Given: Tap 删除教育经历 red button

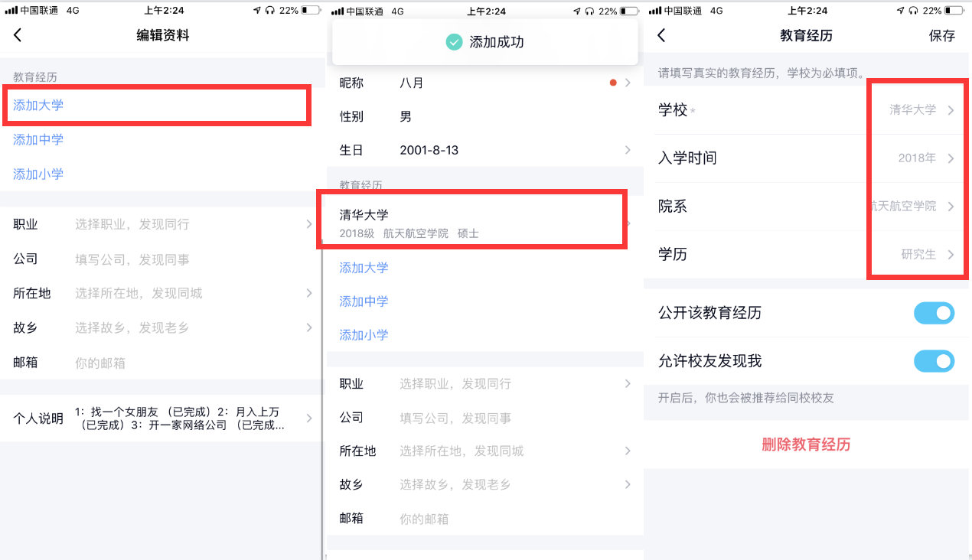Looking at the screenshot, I should pos(806,444).
